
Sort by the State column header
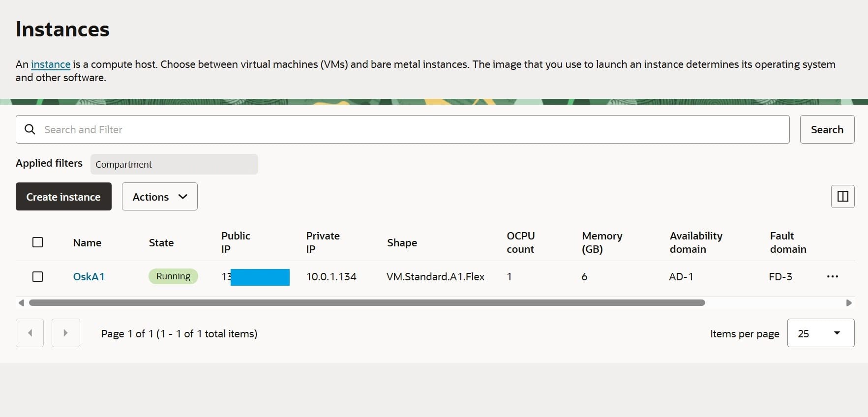[x=161, y=243]
